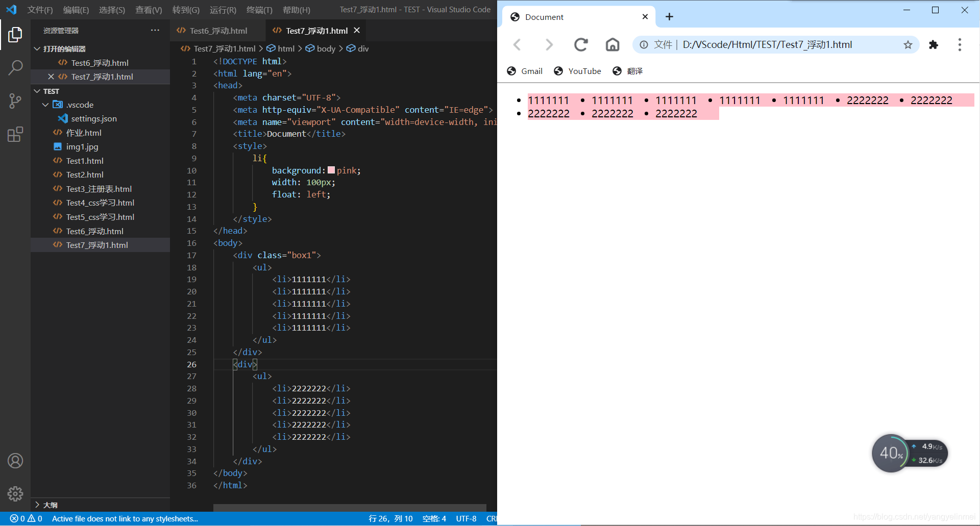Click the 空格: 4 indentation status
980x526 pixels.
pyautogui.click(x=434, y=518)
